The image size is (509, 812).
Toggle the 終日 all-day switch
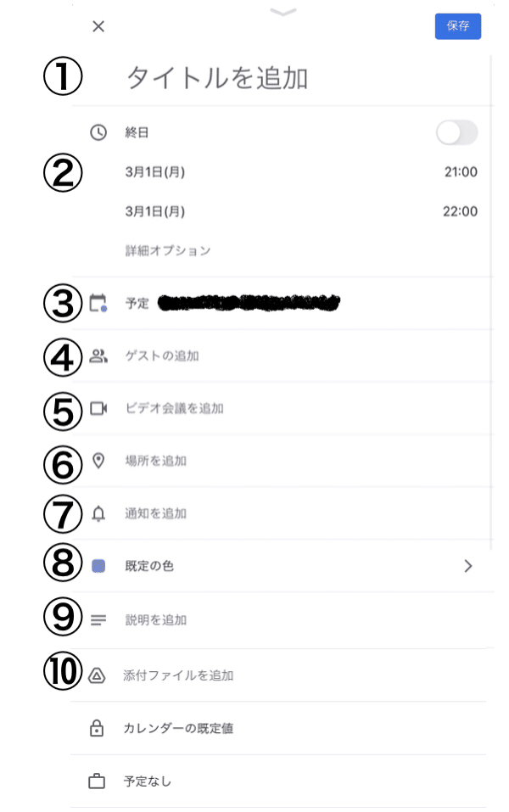[x=456, y=132]
